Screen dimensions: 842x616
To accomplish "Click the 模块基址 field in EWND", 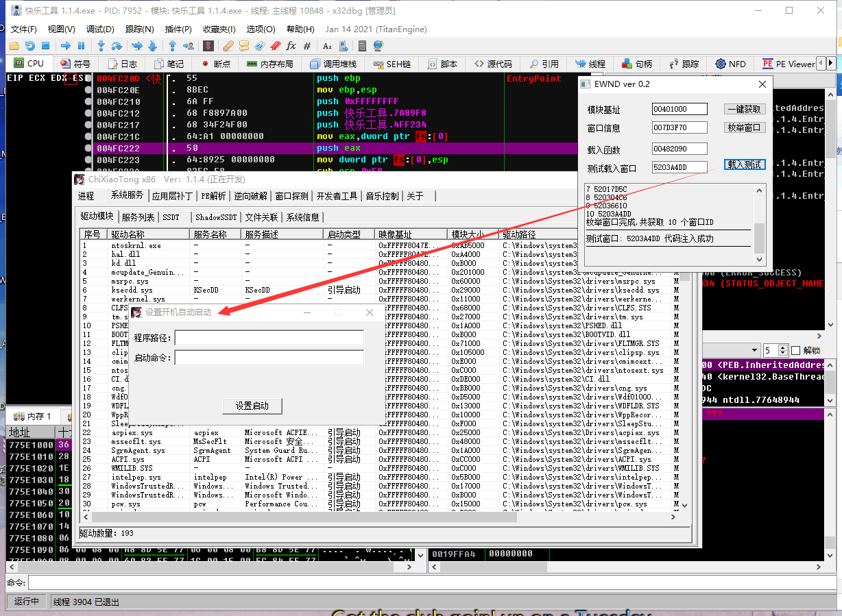I will pos(679,109).
